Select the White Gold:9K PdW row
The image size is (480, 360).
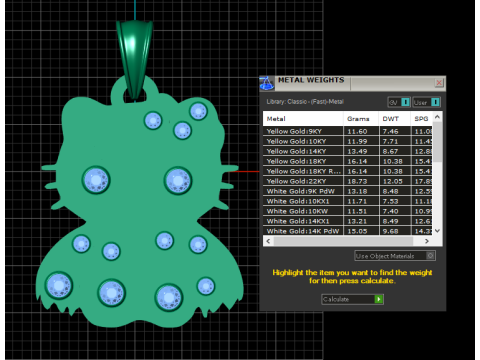point(348,191)
